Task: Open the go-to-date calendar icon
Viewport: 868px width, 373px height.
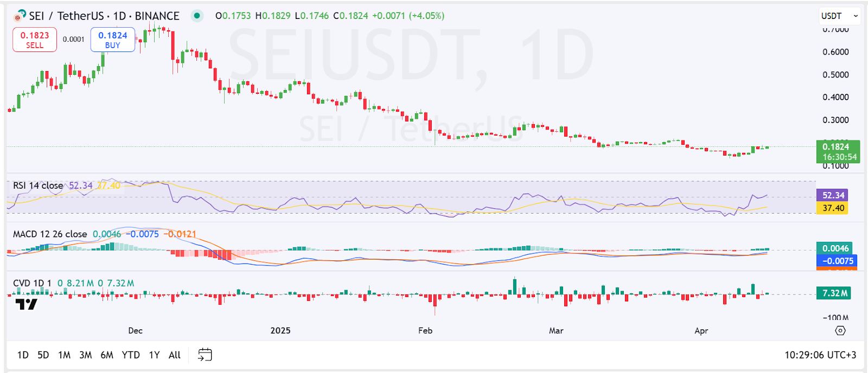Action: tap(205, 355)
